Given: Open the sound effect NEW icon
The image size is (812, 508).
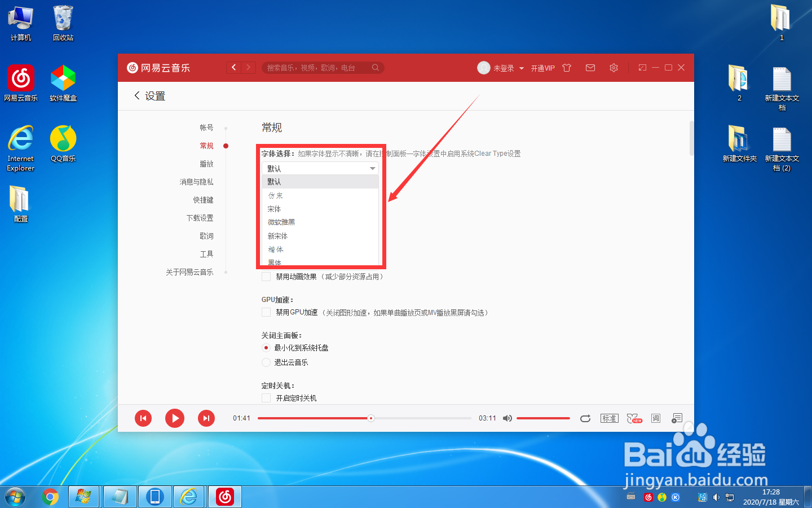Looking at the screenshot, I should pyautogui.click(x=634, y=418).
